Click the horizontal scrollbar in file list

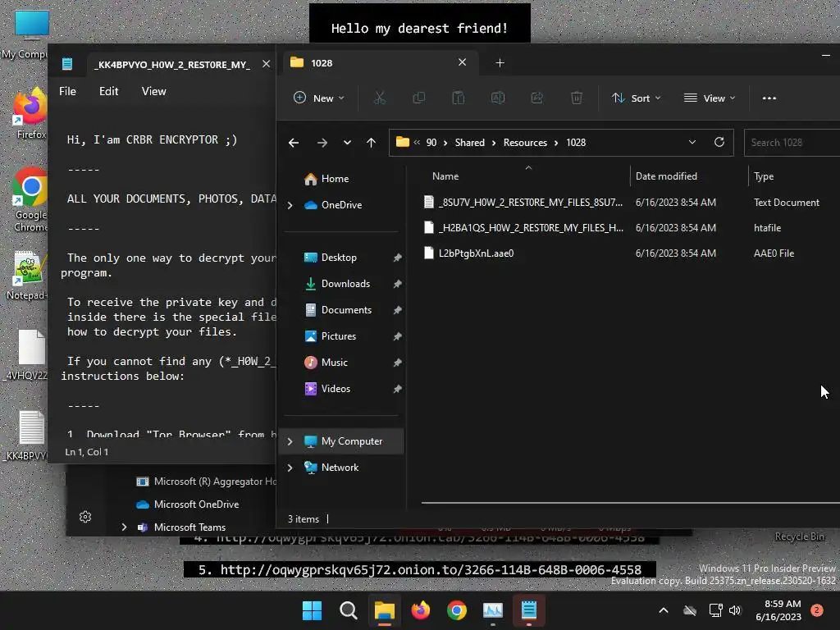click(x=630, y=503)
